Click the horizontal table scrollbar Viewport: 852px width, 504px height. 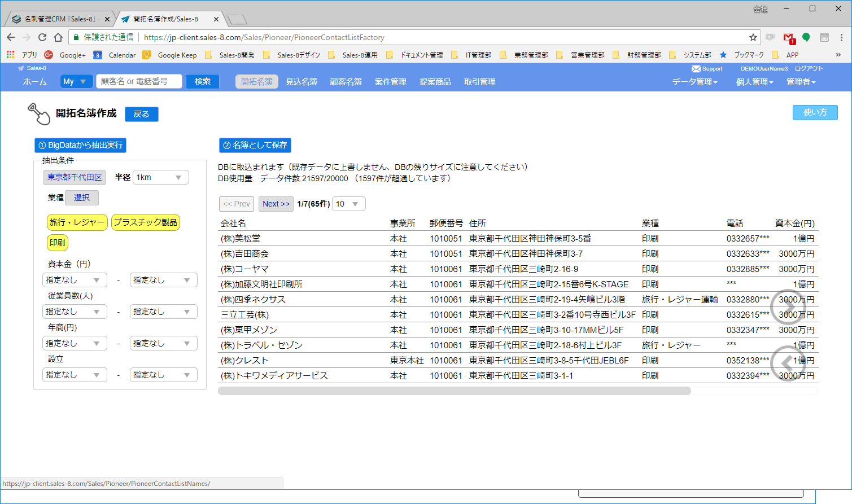(x=455, y=391)
